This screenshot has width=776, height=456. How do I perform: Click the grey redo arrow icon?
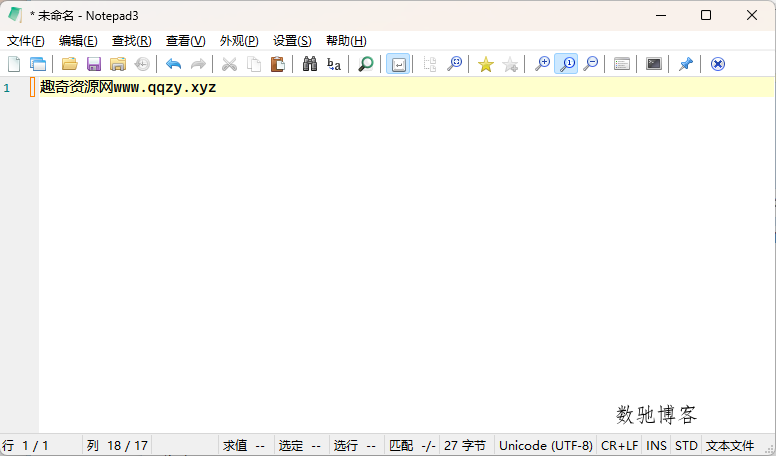pyautogui.click(x=198, y=64)
